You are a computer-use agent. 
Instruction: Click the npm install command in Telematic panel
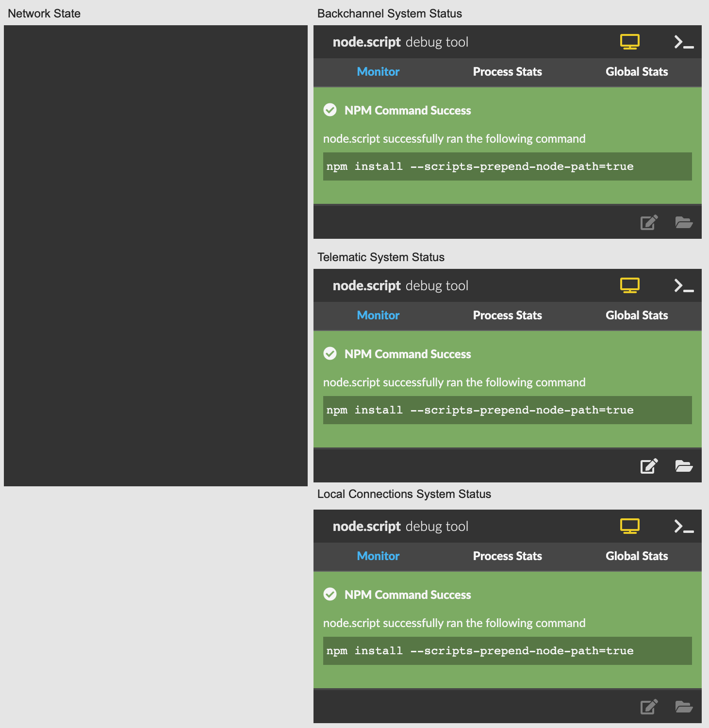click(x=479, y=410)
